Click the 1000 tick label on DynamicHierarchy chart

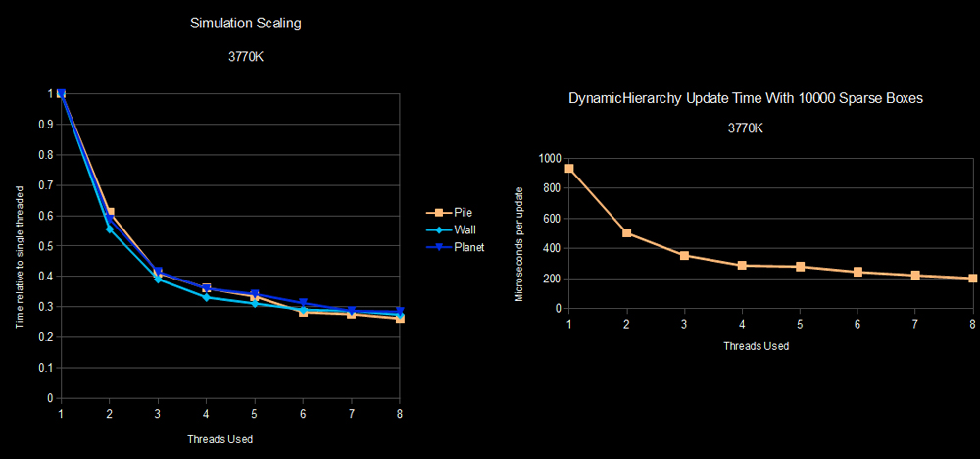[550, 158]
